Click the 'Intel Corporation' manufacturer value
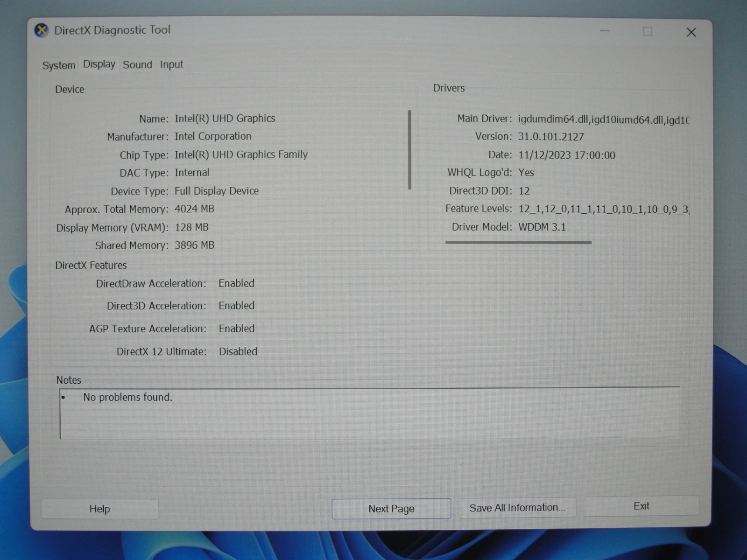 point(213,136)
